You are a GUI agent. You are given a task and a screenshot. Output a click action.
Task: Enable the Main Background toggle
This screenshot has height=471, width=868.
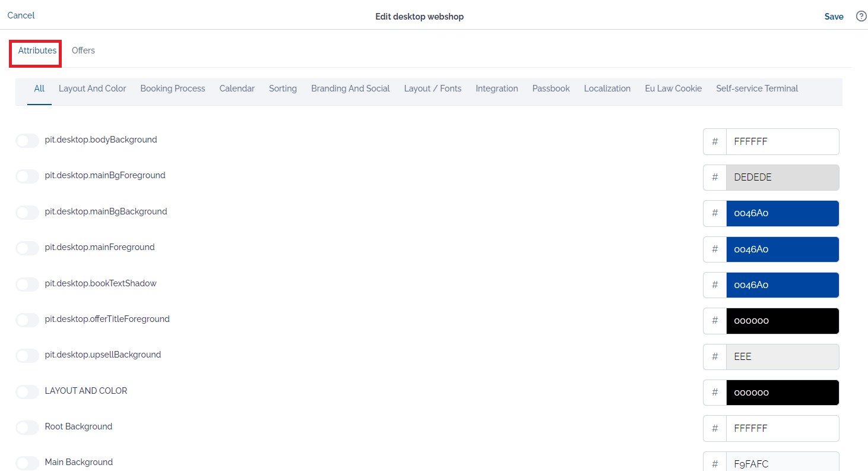[x=27, y=463]
